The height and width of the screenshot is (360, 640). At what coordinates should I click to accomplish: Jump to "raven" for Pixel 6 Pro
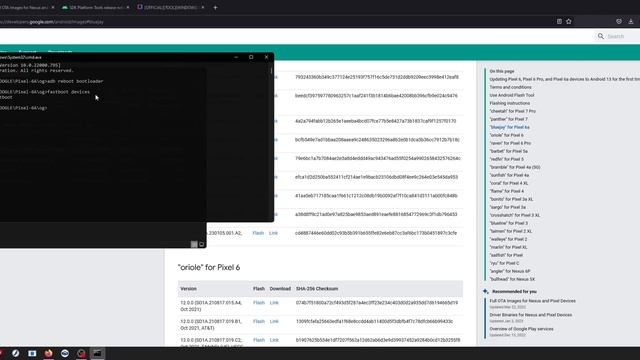click(x=510, y=143)
